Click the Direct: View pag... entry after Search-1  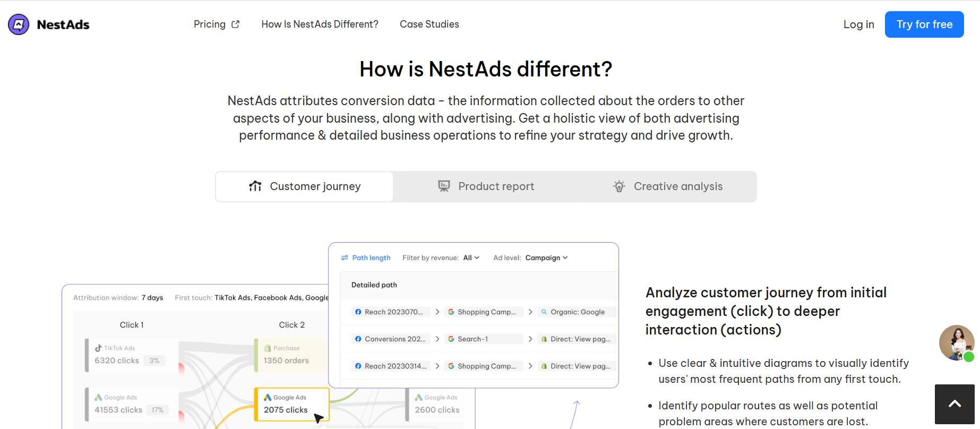[x=577, y=339]
